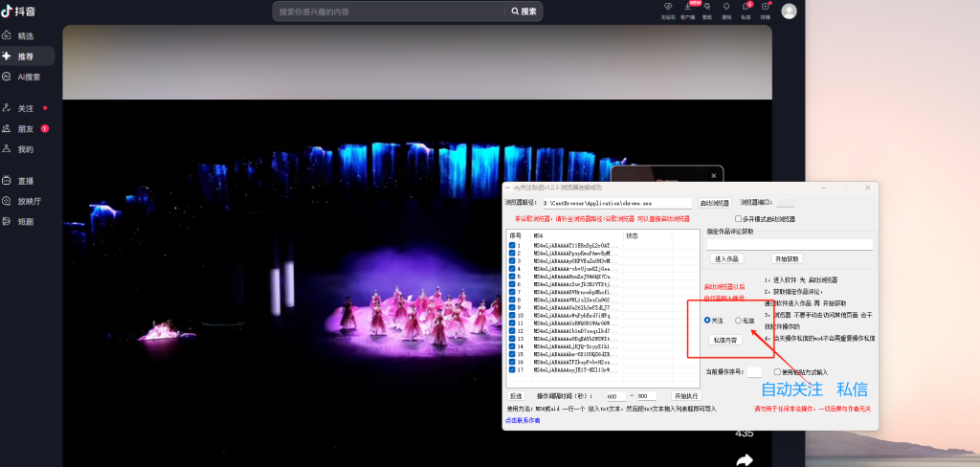Viewport: 980px width, 467px height.
Task: Uncheck row 1 checkbox in the list
Action: tap(512, 246)
